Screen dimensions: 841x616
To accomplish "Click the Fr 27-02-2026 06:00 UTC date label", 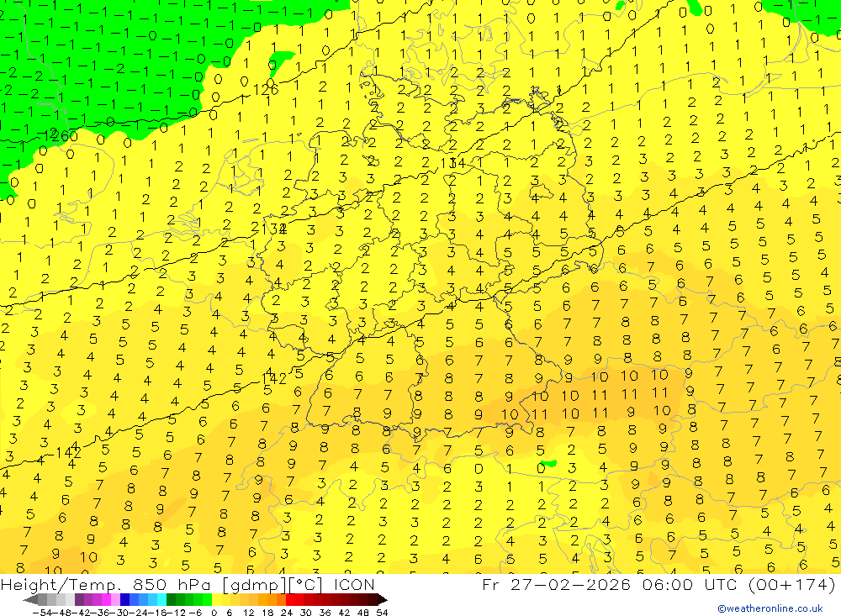I will tap(611, 584).
